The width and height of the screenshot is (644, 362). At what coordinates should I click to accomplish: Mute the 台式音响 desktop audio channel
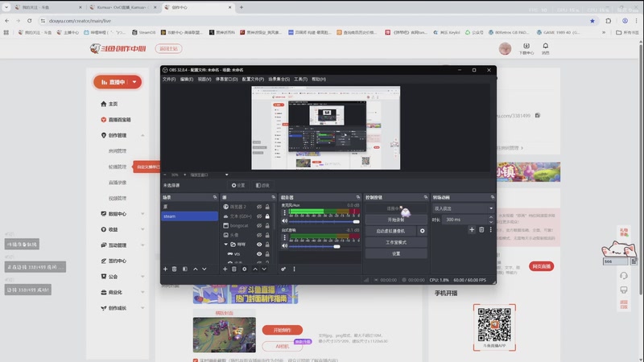coord(284,245)
